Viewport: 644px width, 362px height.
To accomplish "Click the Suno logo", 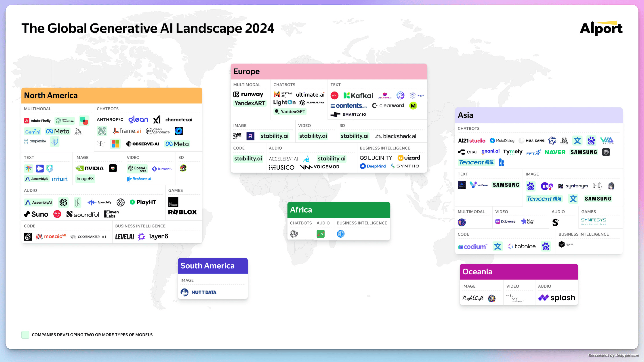I will (x=36, y=214).
